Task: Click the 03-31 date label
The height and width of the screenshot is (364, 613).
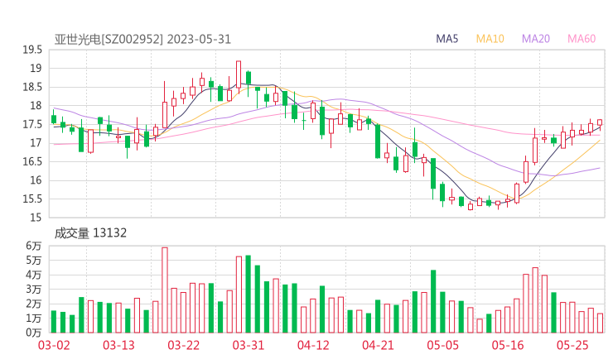Action: pos(249,345)
